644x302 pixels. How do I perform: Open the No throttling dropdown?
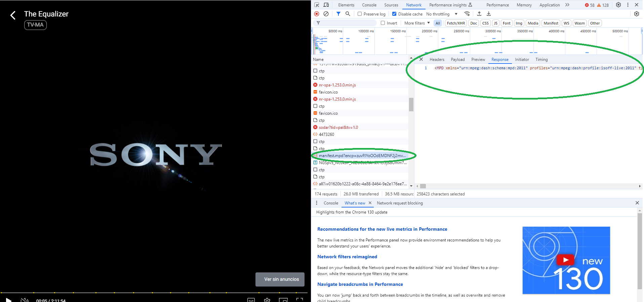coord(442,14)
